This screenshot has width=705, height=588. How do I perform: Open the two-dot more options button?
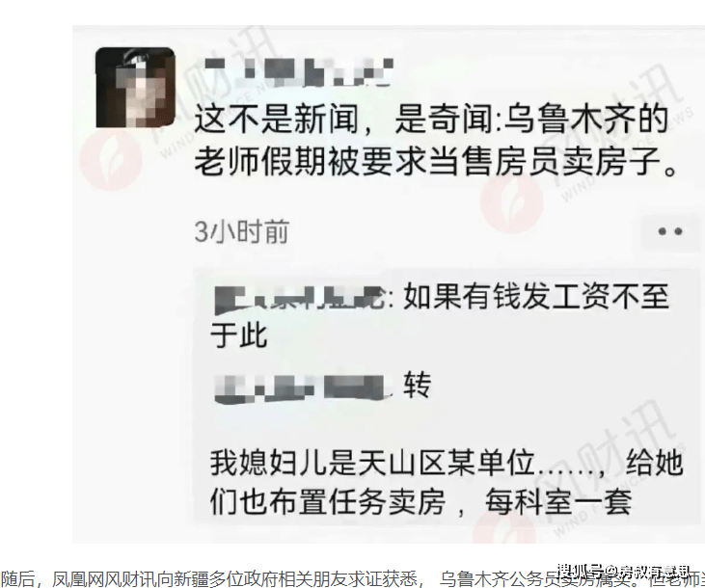[670, 231]
